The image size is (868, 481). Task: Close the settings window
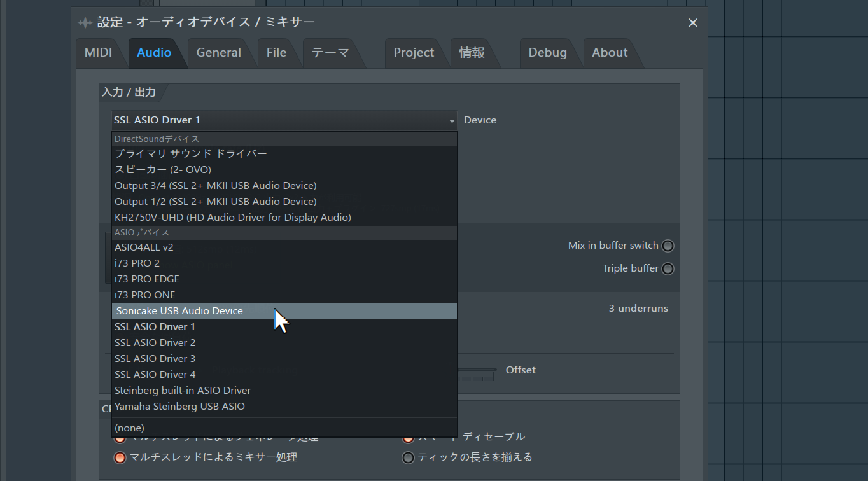pos(693,23)
